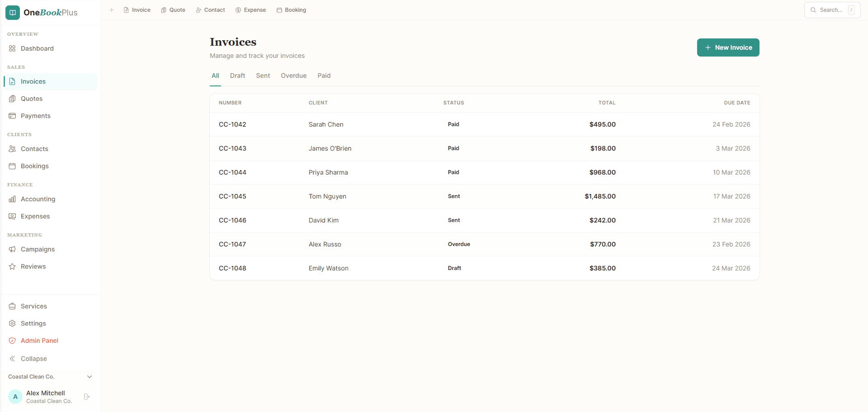Switch to the Overdue invoices tab
Viewport: 868px width, 412px height.
point(293,76)
